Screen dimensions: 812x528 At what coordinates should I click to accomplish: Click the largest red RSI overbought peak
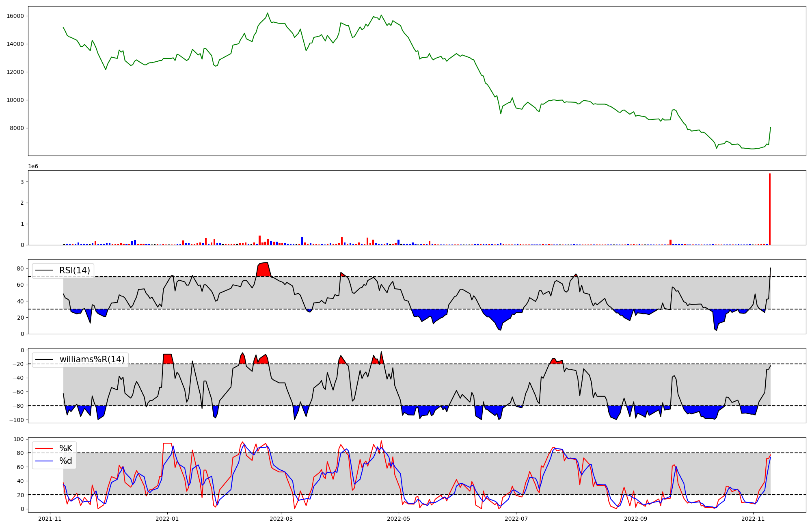pyautogui.click(x=264, y=269)
